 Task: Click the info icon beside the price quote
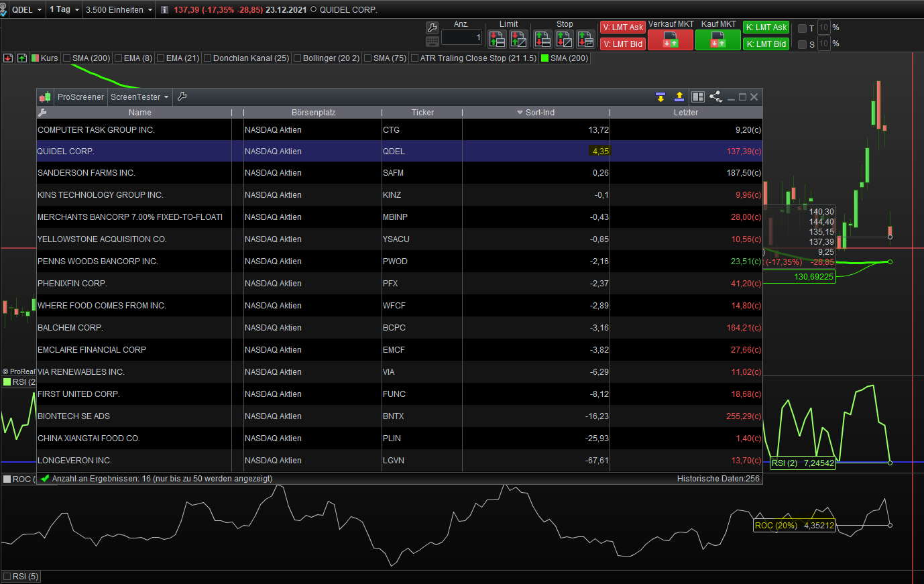coord(164,10)
